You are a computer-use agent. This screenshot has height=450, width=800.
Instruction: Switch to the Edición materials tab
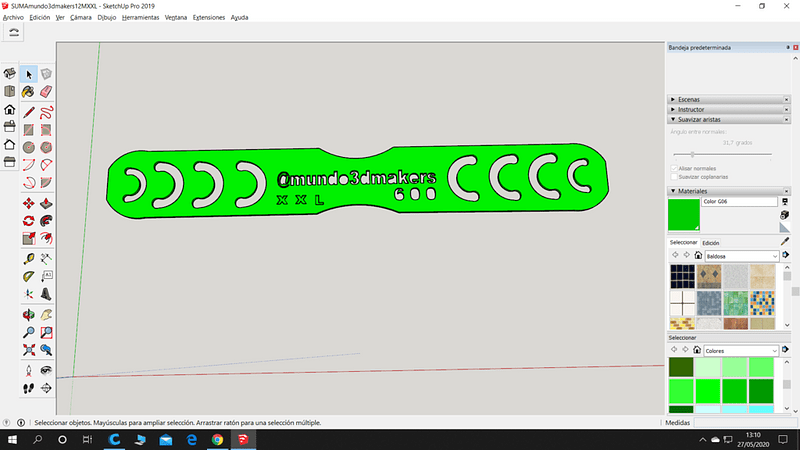click(x=711, y=243)
